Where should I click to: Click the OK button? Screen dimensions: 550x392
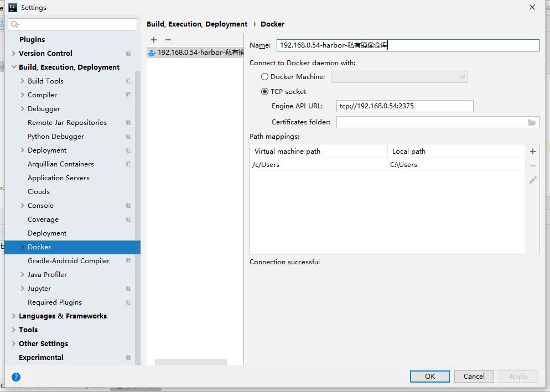pyautogui.click(x=429, y=377)
